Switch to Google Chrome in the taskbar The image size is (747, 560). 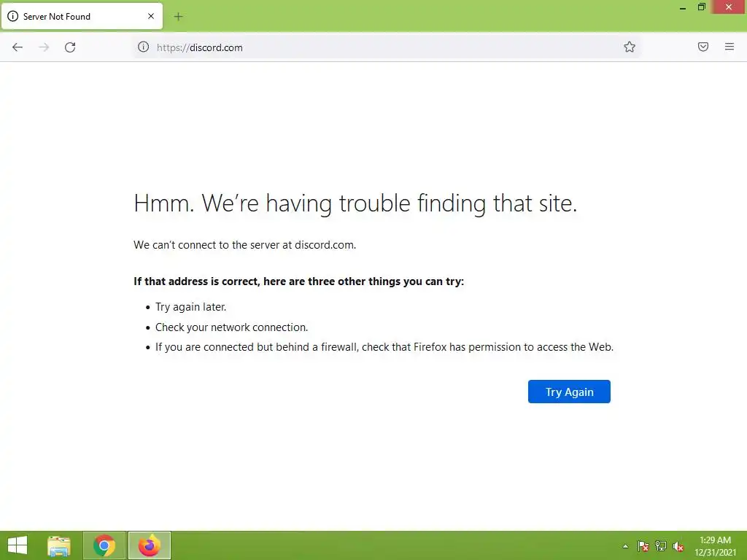pos(104,545)
